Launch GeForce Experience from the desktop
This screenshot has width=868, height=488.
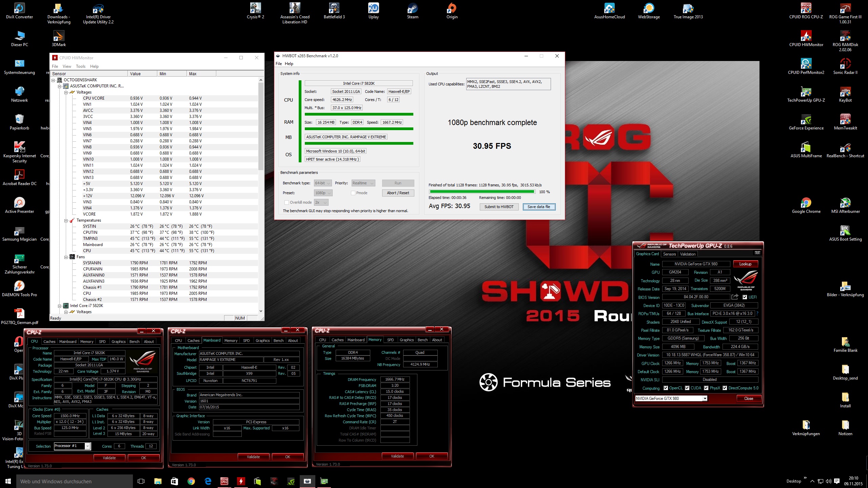pos(806,122)
